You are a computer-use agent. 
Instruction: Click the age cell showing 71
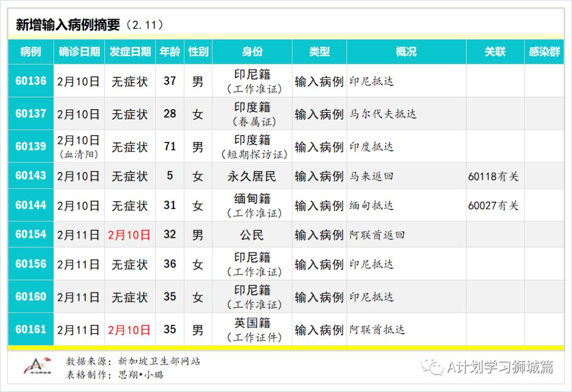tap(169, 147)
